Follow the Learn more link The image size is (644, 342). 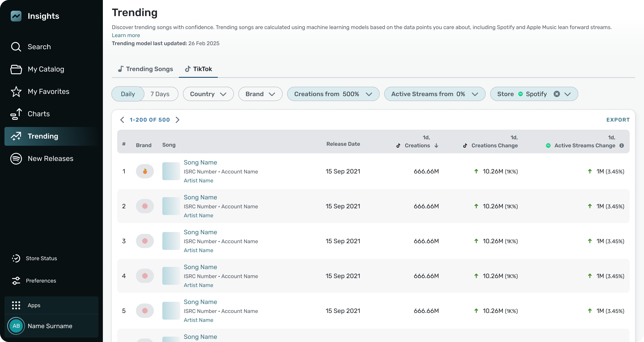(x=126, y=35)
